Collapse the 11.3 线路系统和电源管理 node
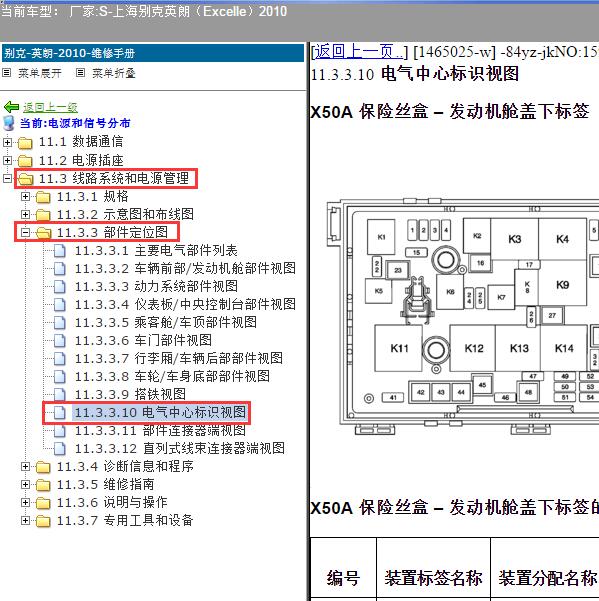 [x=7, y=178]
